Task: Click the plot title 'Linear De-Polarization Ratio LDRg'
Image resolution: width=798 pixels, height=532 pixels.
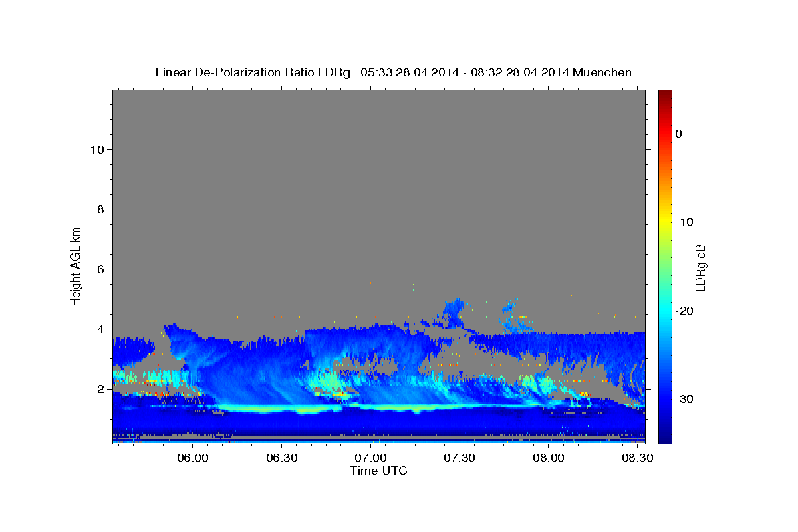Action: [x=253, y=72]
